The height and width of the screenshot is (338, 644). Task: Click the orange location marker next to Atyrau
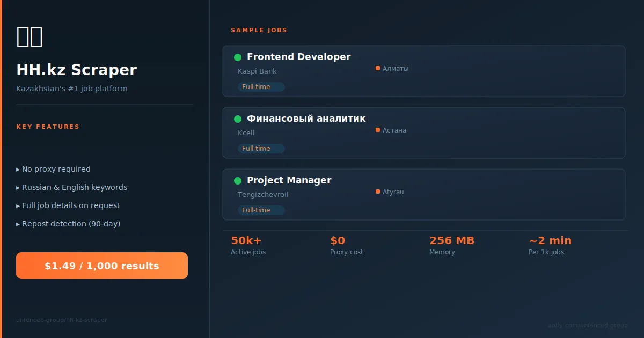pos(378,192)
